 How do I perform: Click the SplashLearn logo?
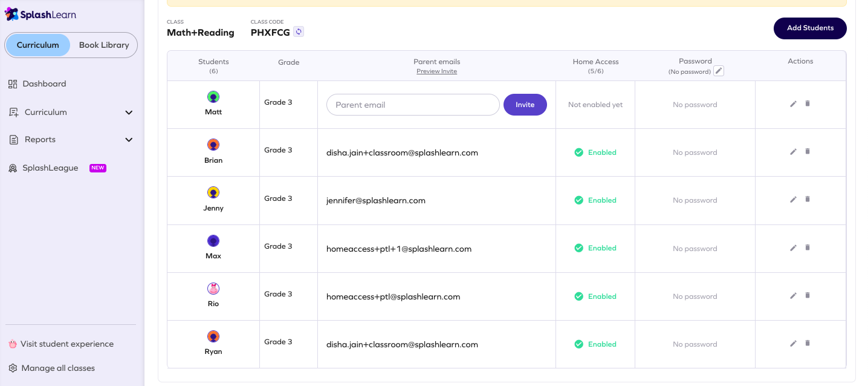[x=40, y=13]
